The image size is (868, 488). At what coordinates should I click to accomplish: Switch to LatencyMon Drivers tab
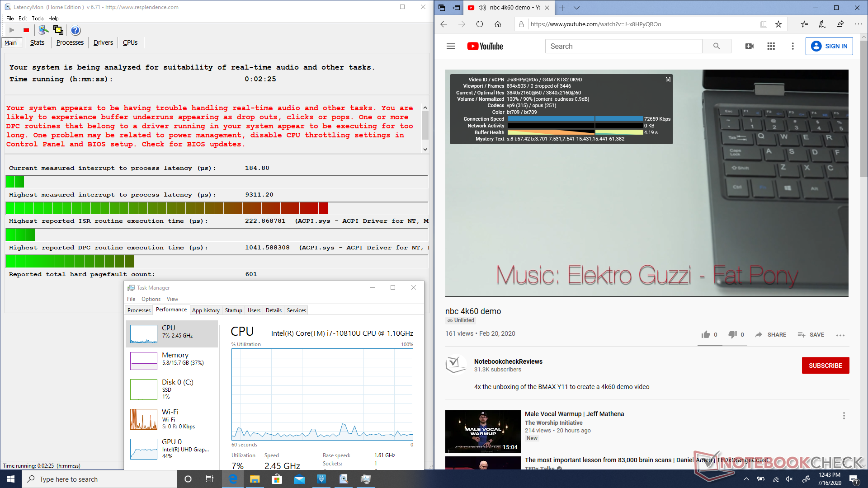[103, 42]
